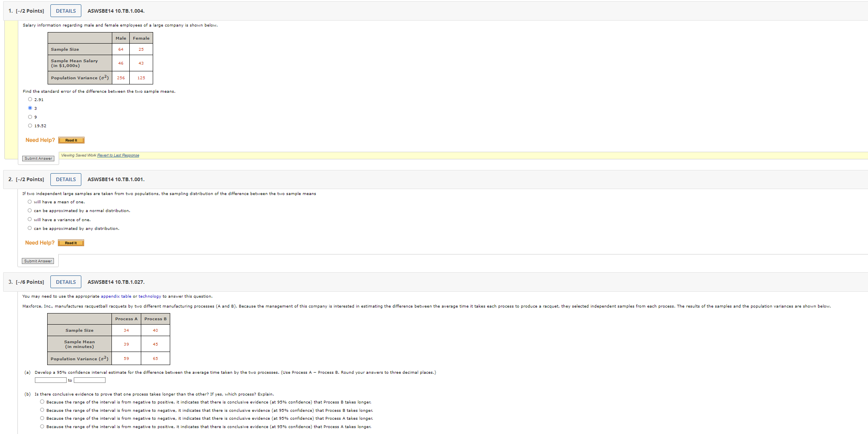The width and height of the screenshot is (868, 434).
Task: Click the Process B sample mean value 45
Action: (x=156, y=344)
